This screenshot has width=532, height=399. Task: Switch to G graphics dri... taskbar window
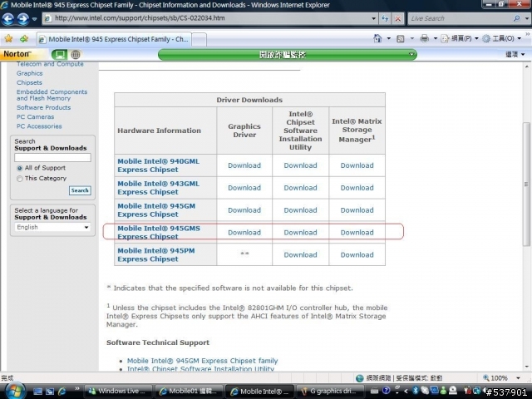pos(330,392)
